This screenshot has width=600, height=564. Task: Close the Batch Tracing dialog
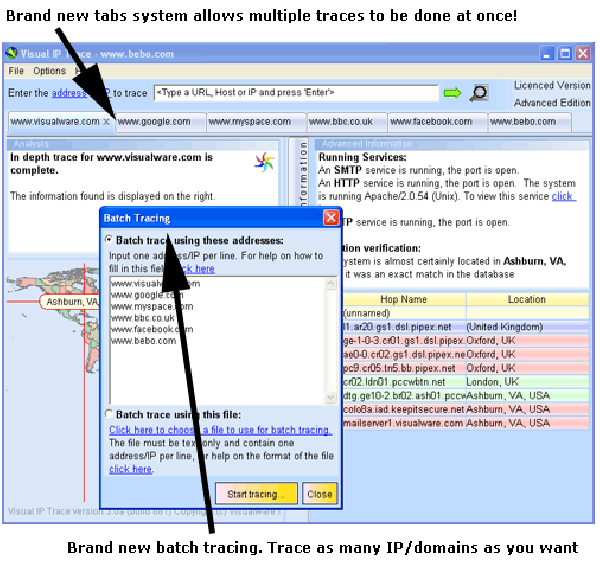point(331,218)
